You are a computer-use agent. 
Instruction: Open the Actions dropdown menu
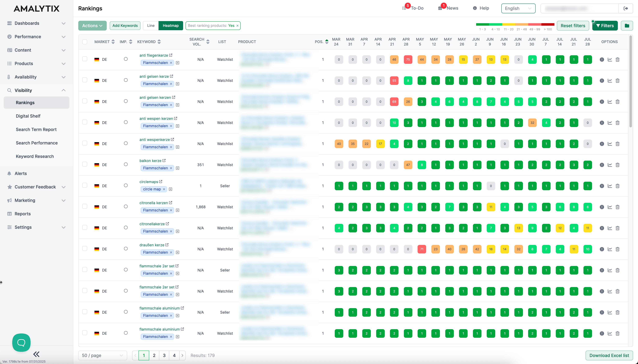92,25
